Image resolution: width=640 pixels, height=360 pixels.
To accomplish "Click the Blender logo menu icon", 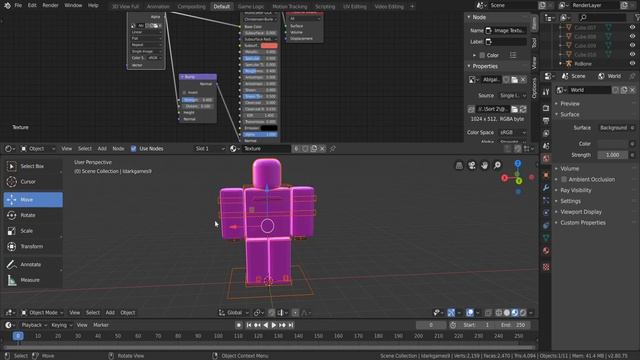I will pyautogui.click(x=7, y=6).
